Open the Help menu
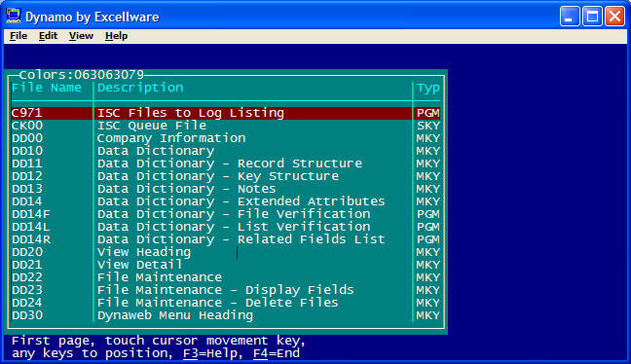 click(x=116, y=36)
